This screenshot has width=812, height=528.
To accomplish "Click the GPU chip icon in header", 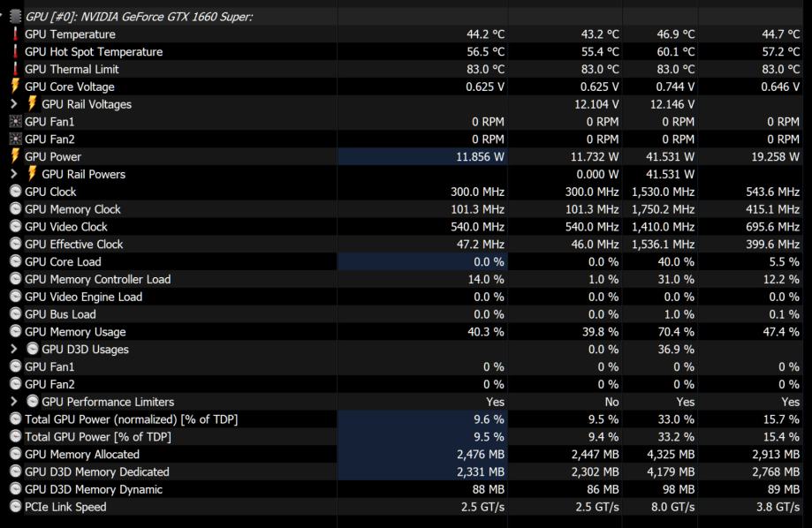I will [x=16, y=17].
